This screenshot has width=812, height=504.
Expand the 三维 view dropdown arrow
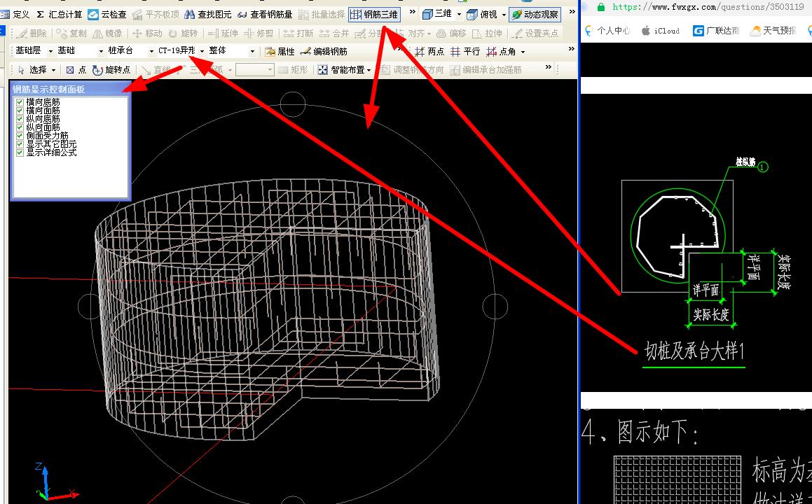459,15
